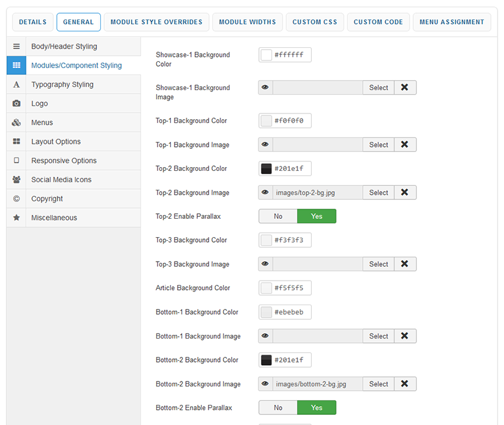
Task: Click the Article Background Color hex field
Action: click(291, 288)
